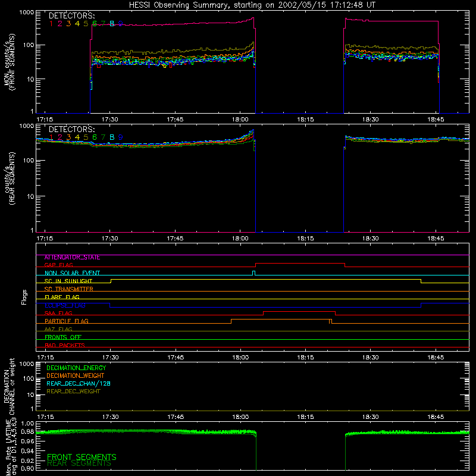Click the MON. counts/s (FRONT SEGMENTS) axis label
Viewport: 476px width, 476px height.
point(9,62)
